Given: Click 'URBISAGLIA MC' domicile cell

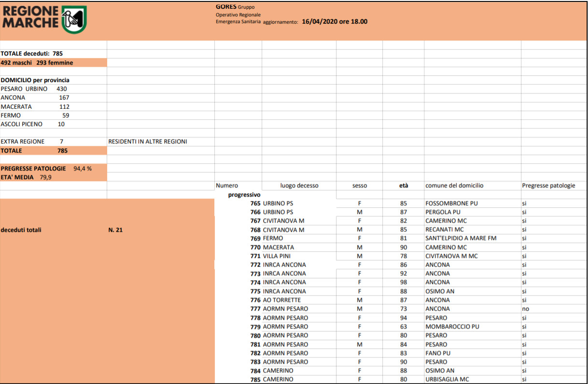Looking at the screenshot, I should pyautogui.click(x=447, y=380).
